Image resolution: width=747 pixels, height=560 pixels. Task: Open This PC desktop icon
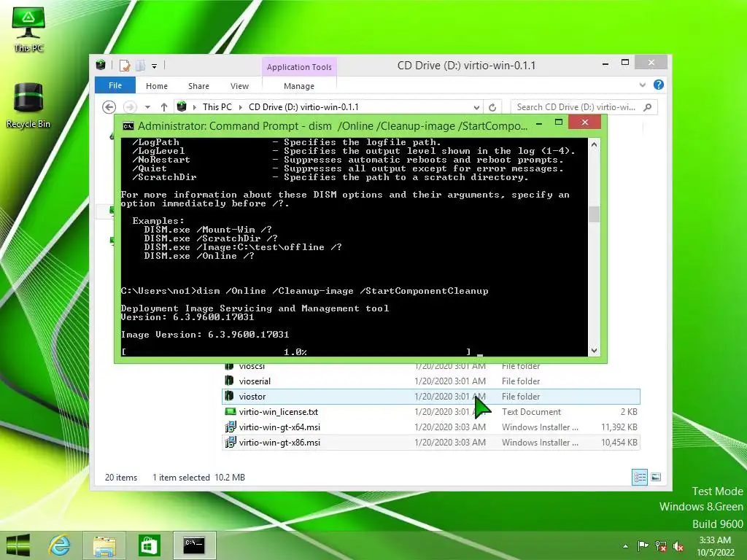coord(28,28)
